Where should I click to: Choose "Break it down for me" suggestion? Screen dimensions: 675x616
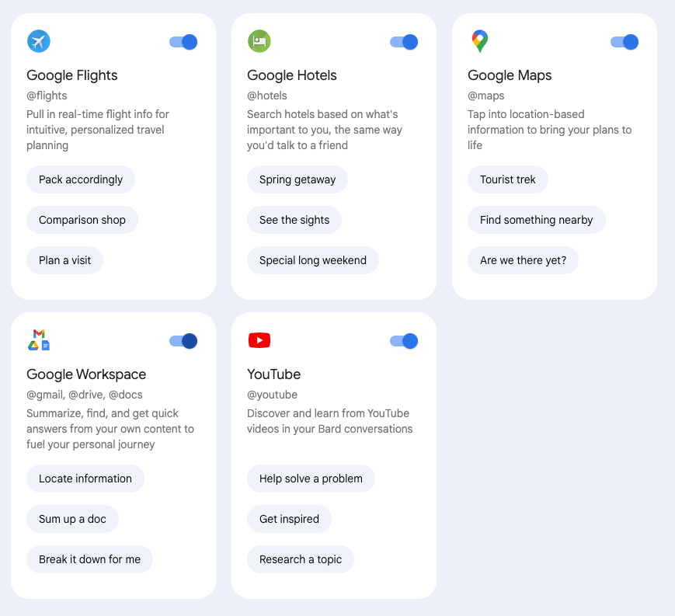click(89, 559)
